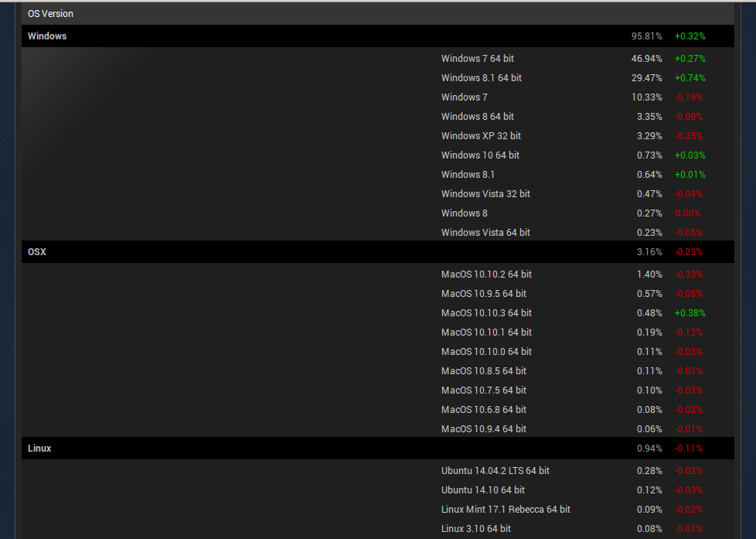Click the +0.74% change value
The height and width of the screenshot is (539, 756).
click(690, 77)
